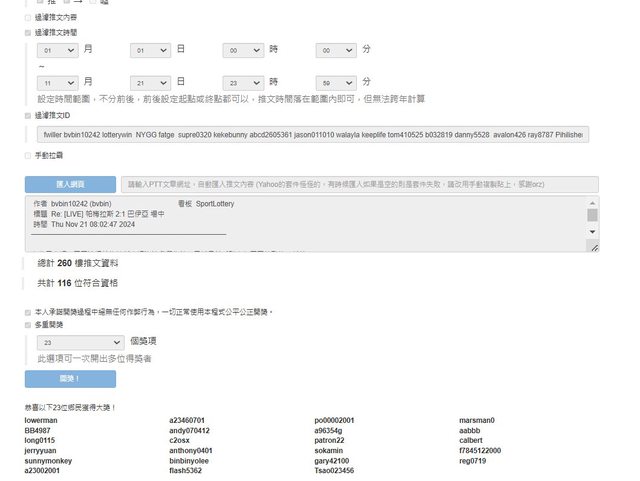Open the end day dropdown showing 21
The height and width of the screenshot is (481, 640).
coord(150,82)
